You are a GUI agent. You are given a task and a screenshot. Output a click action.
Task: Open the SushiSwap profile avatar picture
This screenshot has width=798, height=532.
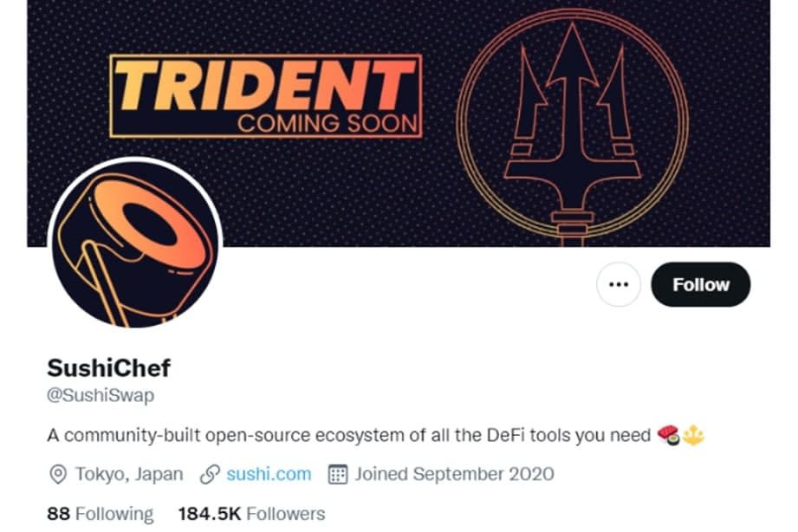pos(135,244)
